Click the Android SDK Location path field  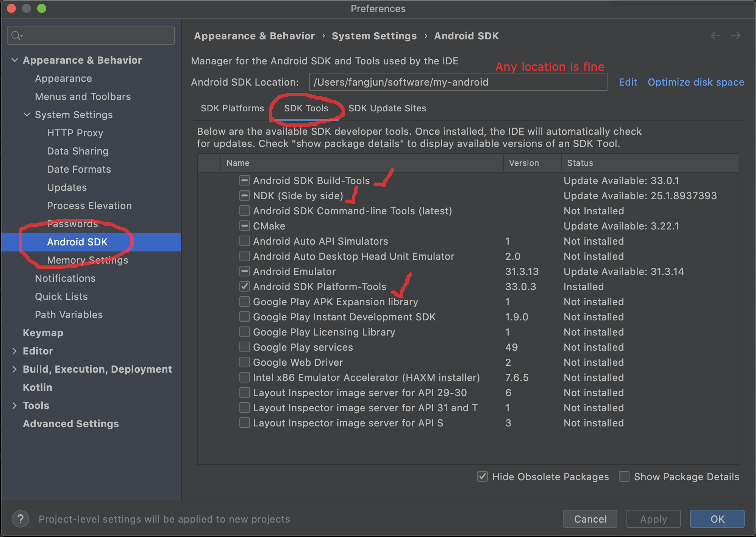458,82
